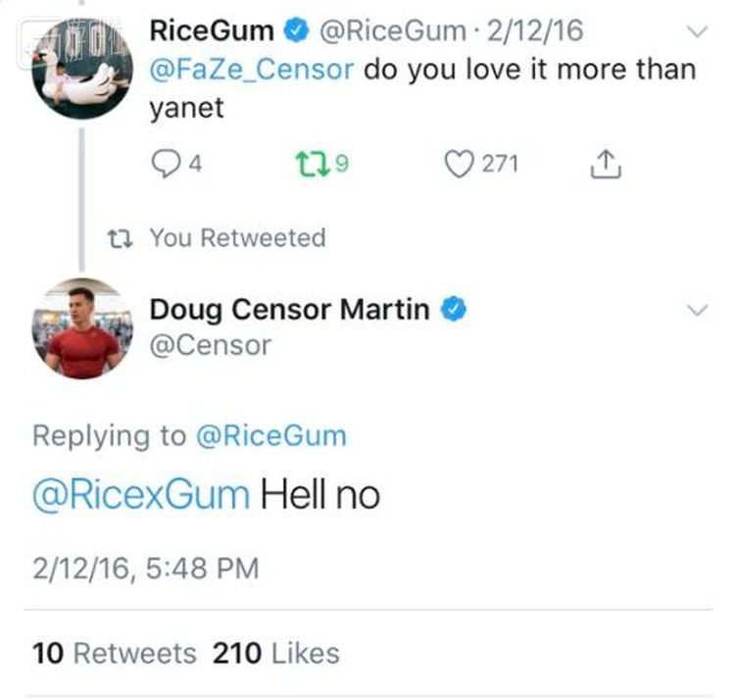Expand Doug Censor Martin tweet options chevron

click(697, 311)
